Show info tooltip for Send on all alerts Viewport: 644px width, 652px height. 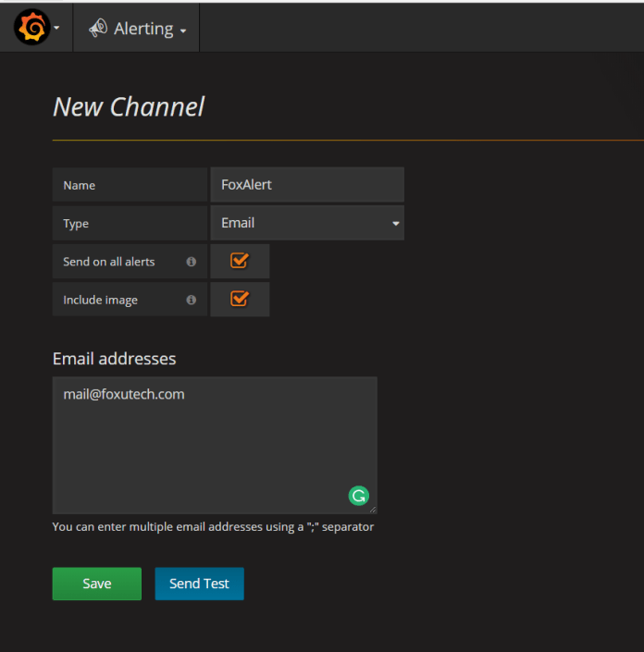191,262
